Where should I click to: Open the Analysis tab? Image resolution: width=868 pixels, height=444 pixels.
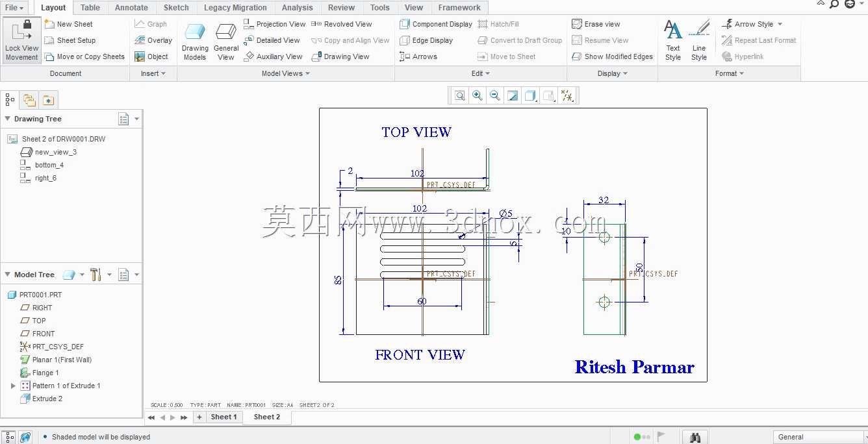pos(298,8)
